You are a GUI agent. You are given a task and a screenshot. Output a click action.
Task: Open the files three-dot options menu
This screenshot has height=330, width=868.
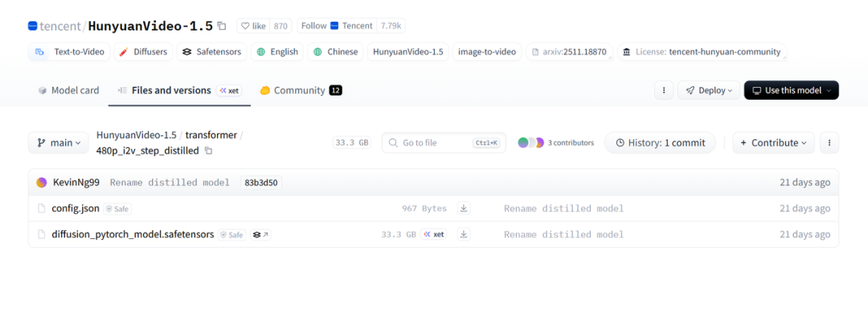pyautogui.click(x=829, y=142)
